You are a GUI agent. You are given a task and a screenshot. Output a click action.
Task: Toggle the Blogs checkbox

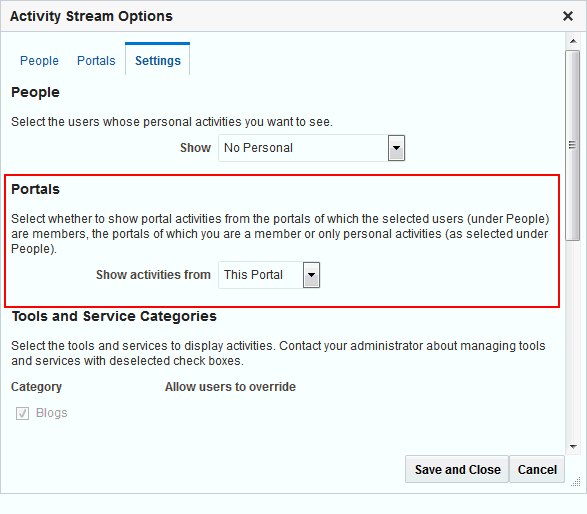[22, 413]
